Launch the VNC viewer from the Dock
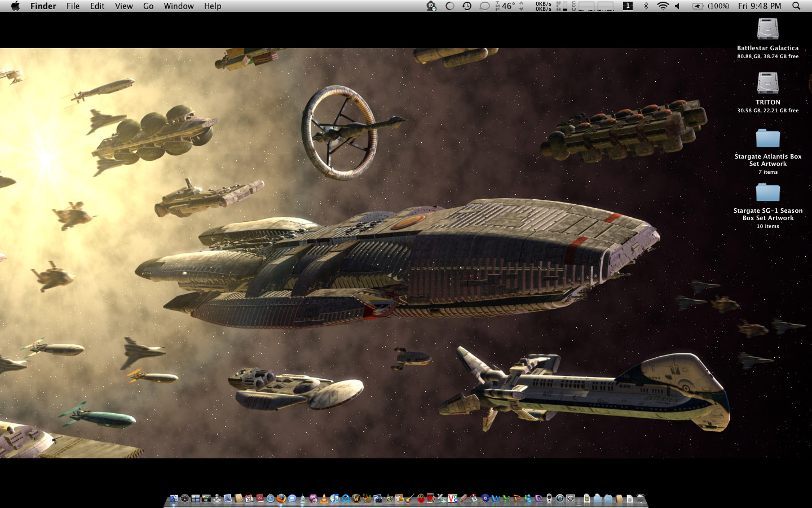This screenshot has width=812, height=508. click(453, 498)
